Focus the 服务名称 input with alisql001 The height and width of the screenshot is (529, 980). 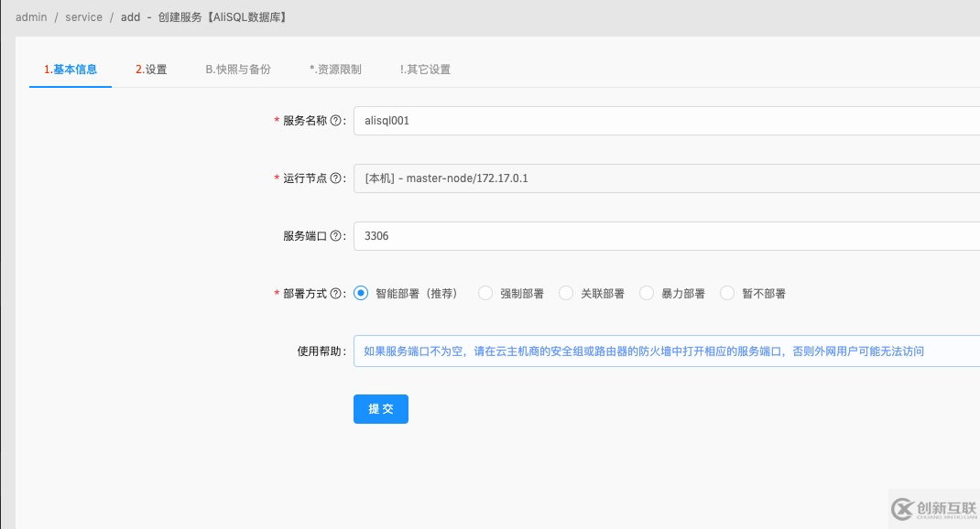[x=666, y=121]
